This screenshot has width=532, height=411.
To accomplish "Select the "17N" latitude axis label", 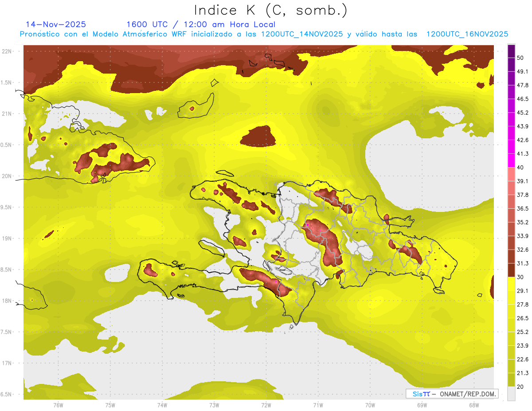I will tap(8, 363).
